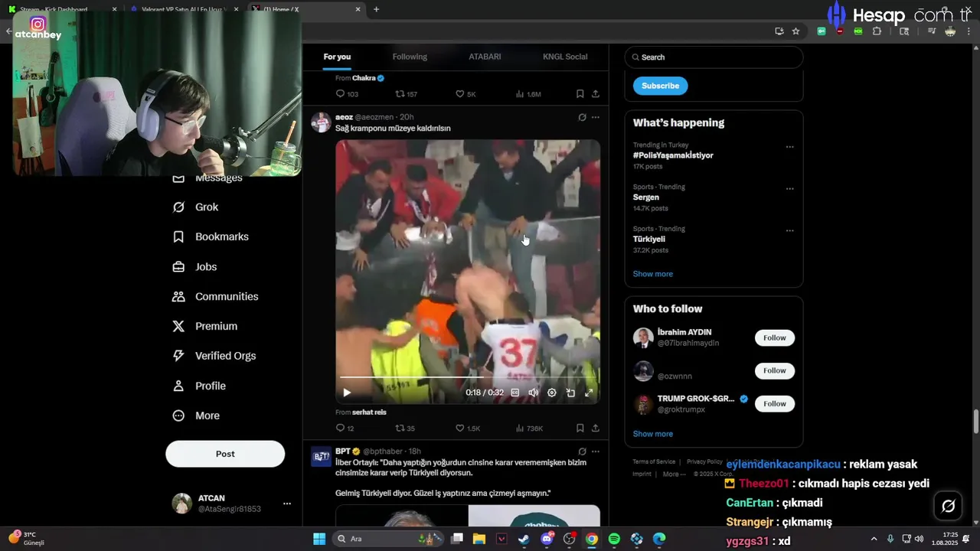This screenshot has width=980, height=551.
Task: Open Bookmarks in the sidebar
Action: [211, 236]
